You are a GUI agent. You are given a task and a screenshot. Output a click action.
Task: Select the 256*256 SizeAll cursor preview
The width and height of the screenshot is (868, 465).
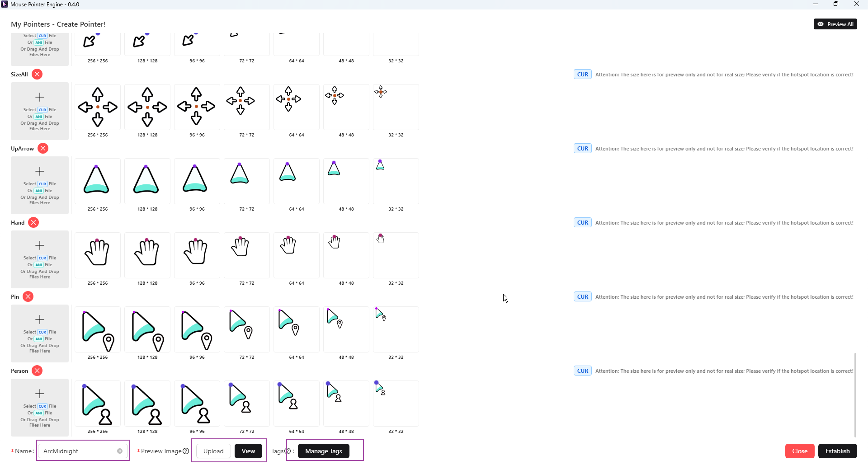[x=98, y=107]
